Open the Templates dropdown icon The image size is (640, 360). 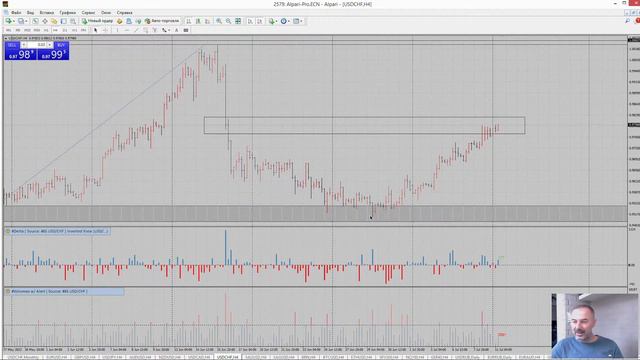click(x=298, y=21)
